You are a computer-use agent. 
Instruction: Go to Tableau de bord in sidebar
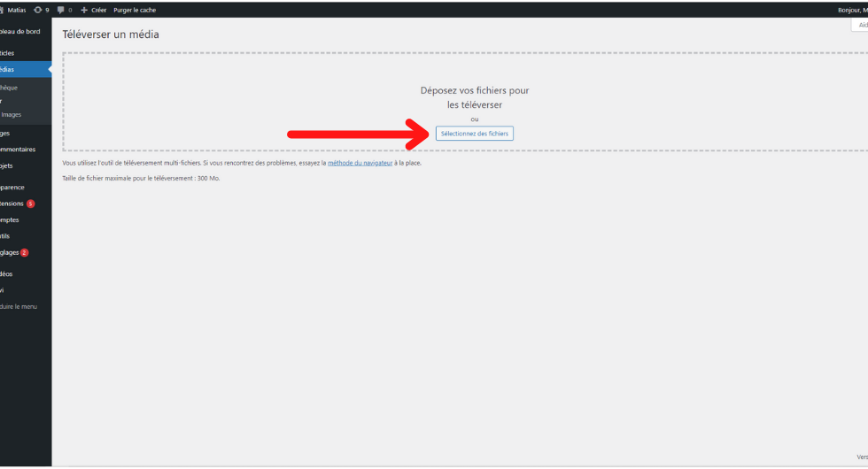[x=21, y=32]
